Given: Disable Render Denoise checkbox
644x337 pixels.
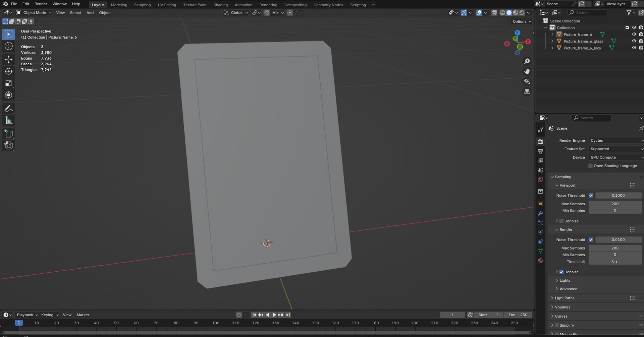Looking at the screenshot, I should pyautogui.click(x=561, y=272).
